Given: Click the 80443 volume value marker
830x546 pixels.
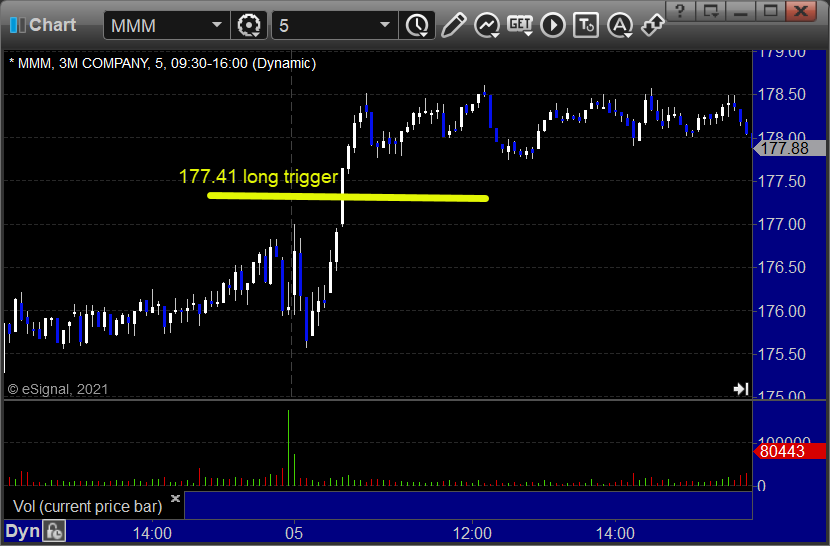Looking at the screenshot, I should pos(789,451).
